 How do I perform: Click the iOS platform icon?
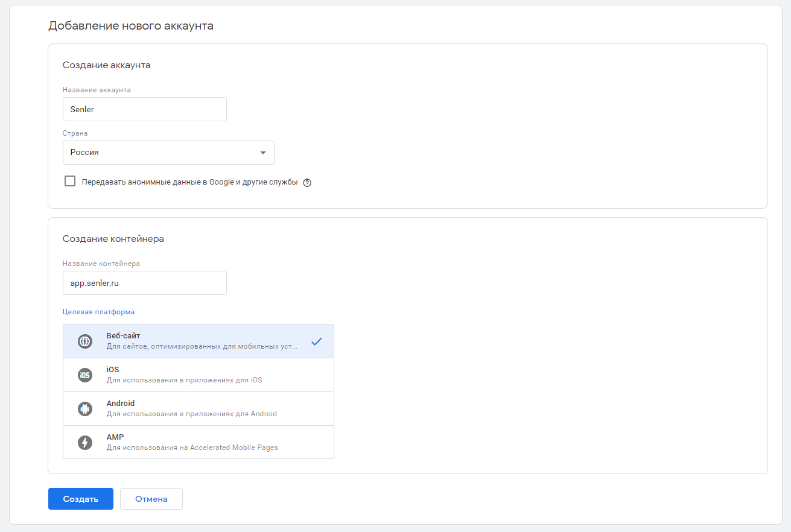pos(85,375)
